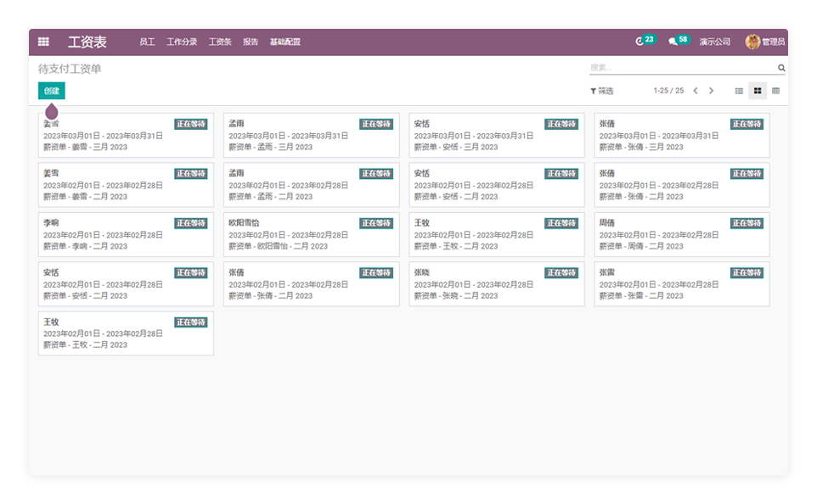
Task: Click the magnifier icon in the search bar
Action: point(781,68)
